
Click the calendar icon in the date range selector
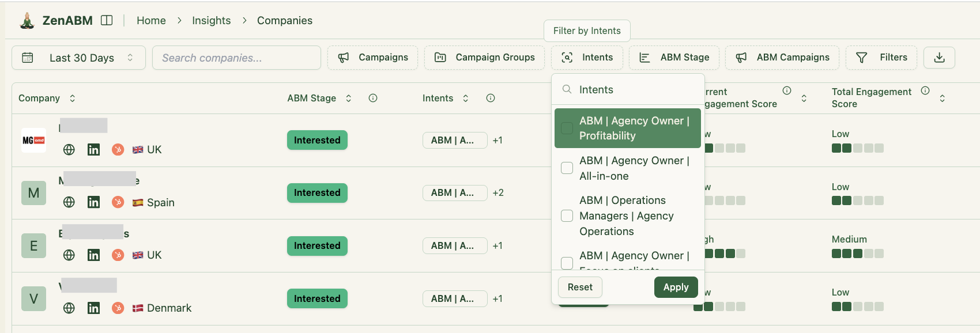click(27, 58)
